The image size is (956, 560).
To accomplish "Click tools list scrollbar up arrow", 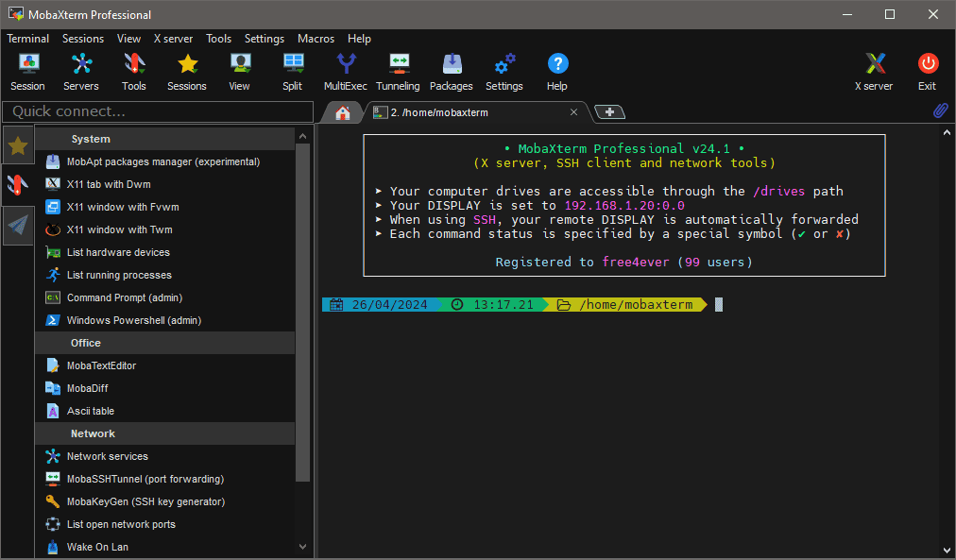I will click(303, 137).
